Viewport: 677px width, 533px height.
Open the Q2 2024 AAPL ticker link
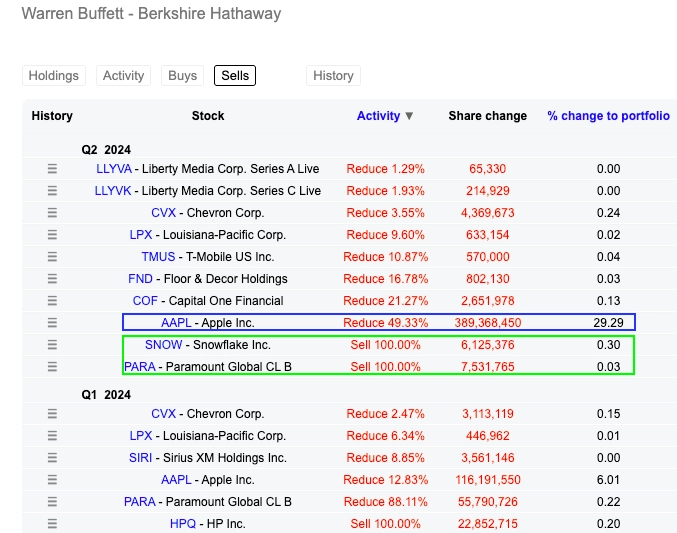tap(176, 323)
